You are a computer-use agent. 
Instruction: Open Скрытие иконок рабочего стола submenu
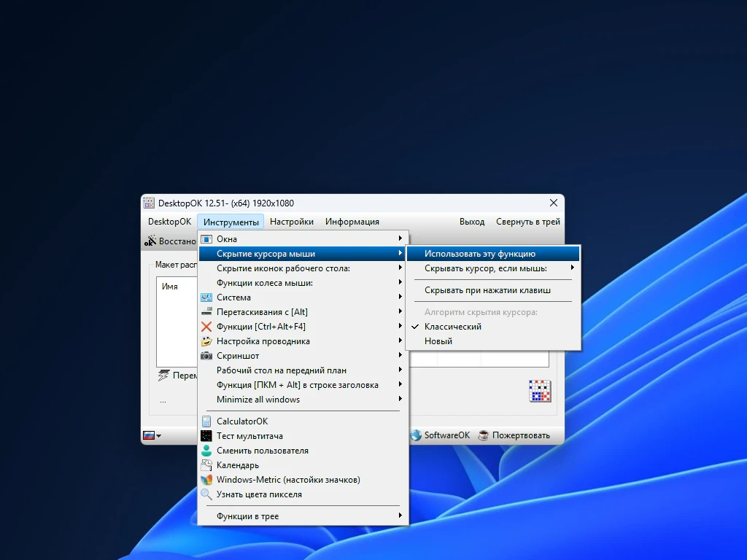pyautogui.click(x=303, y=268)
